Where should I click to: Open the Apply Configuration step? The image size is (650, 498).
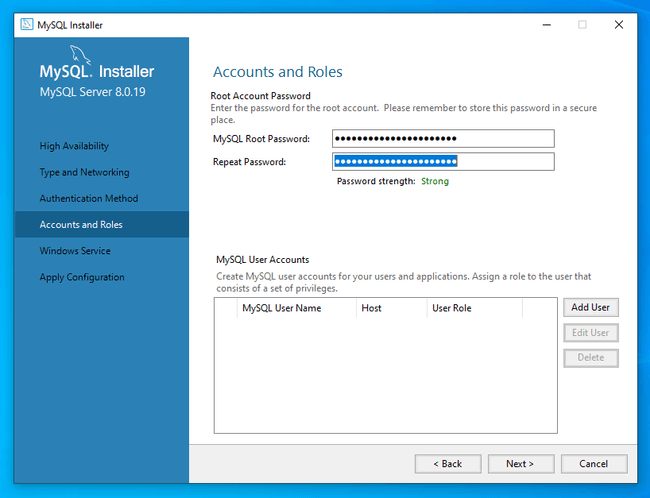click(x=82, y=277)
